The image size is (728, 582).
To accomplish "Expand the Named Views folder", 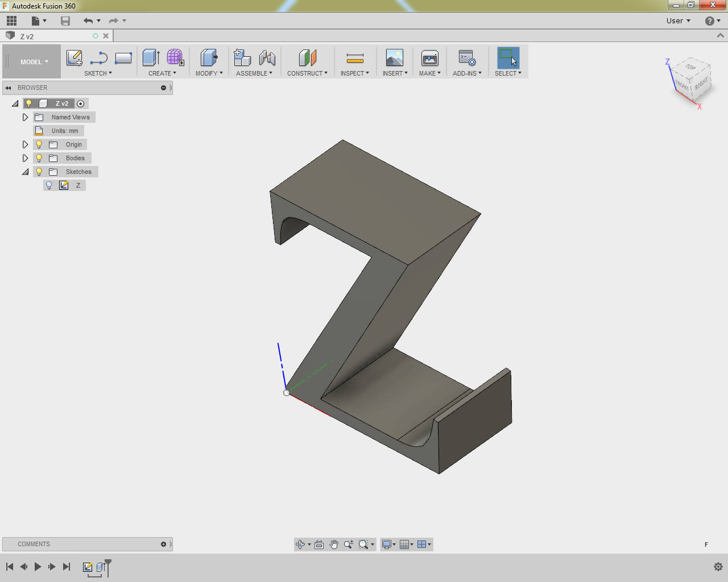I will [25, 117].
